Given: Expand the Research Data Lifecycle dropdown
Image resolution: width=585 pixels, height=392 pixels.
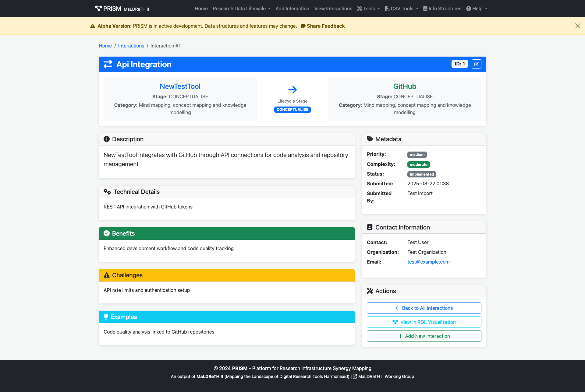Looking at the screenshot, I should pyautogui.click(x=241, y=9).
